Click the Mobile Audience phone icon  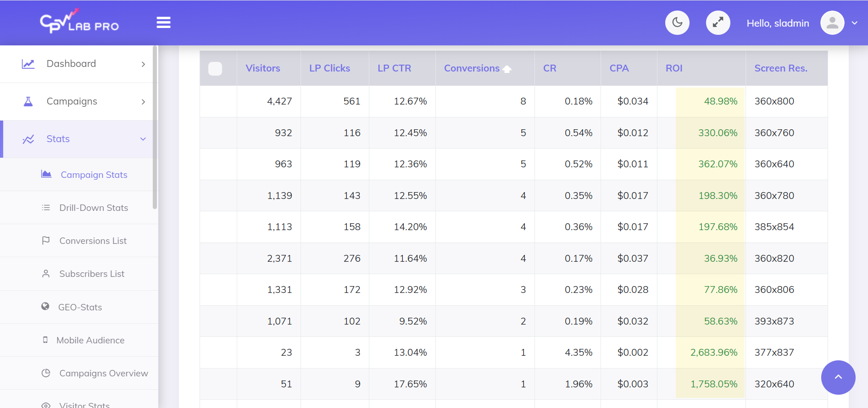coord(45,340)
